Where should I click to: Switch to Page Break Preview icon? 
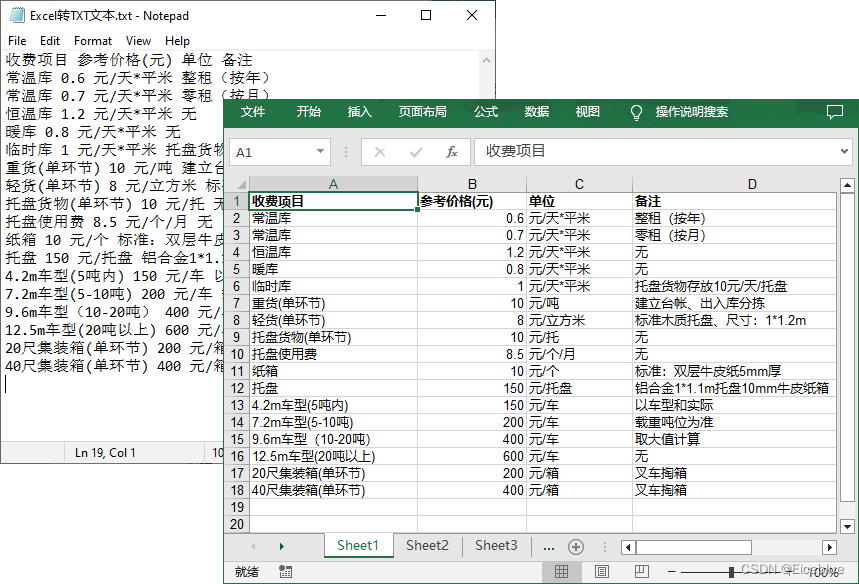[642, 572]
